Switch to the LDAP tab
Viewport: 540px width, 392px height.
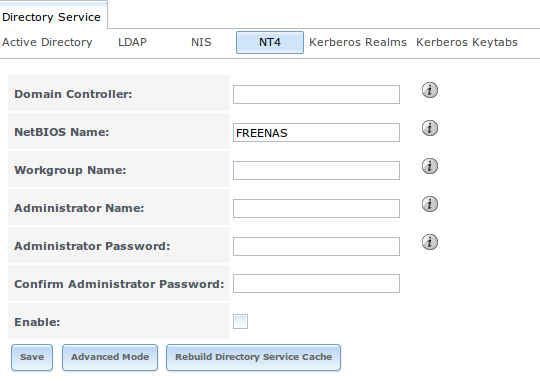(133, 42)
